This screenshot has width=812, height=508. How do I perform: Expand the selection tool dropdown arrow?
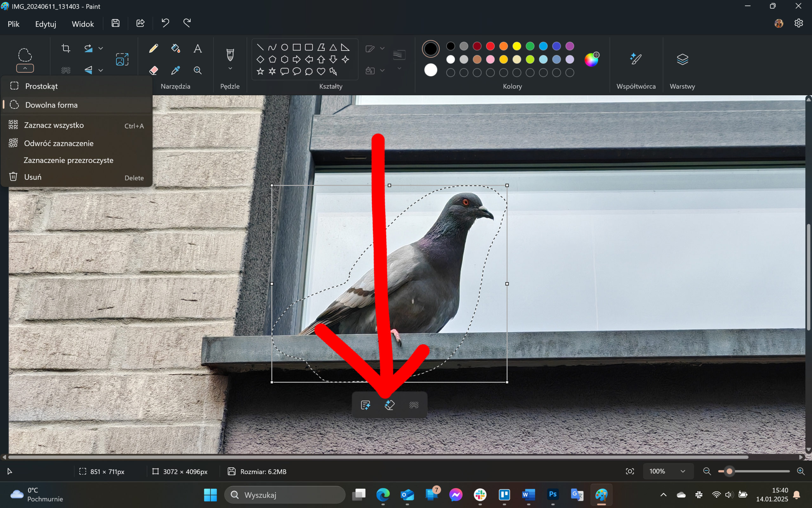tap(25, 69)
